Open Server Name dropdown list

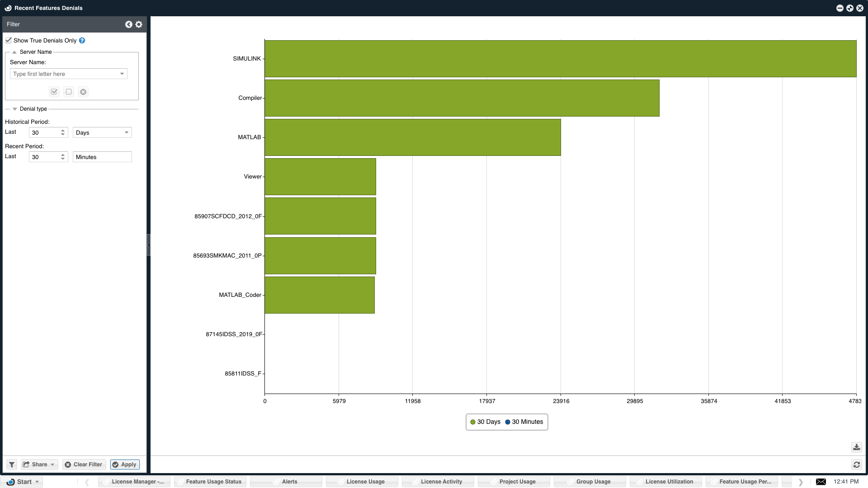[122, 74]
